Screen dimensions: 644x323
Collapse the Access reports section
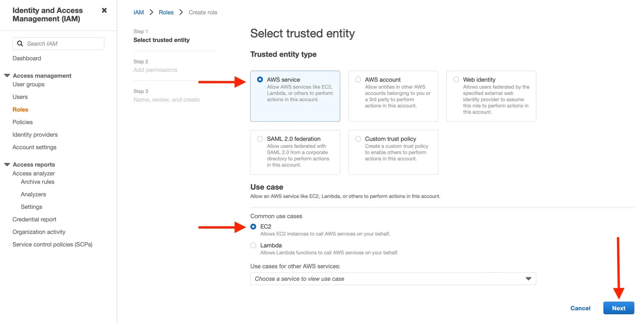pyautogui.click(x=7, y=164)
